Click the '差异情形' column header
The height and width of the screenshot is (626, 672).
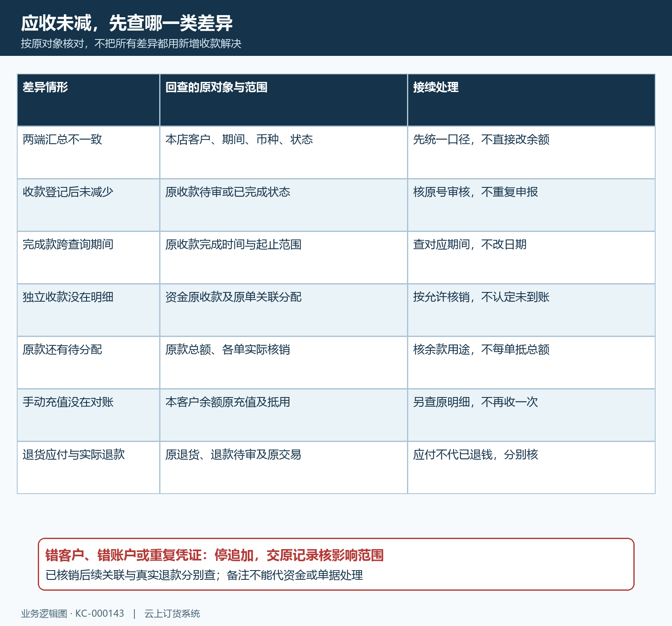coord(88,100)
